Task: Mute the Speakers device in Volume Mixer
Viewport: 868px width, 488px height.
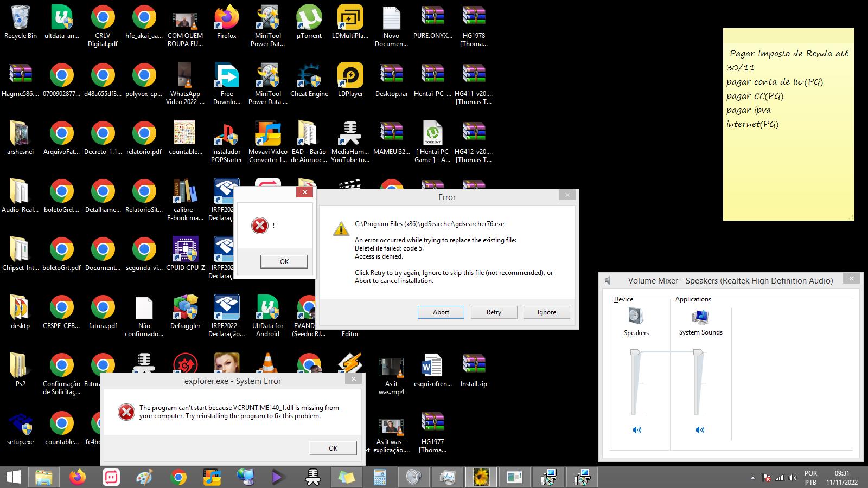Action: pos(637,430)
